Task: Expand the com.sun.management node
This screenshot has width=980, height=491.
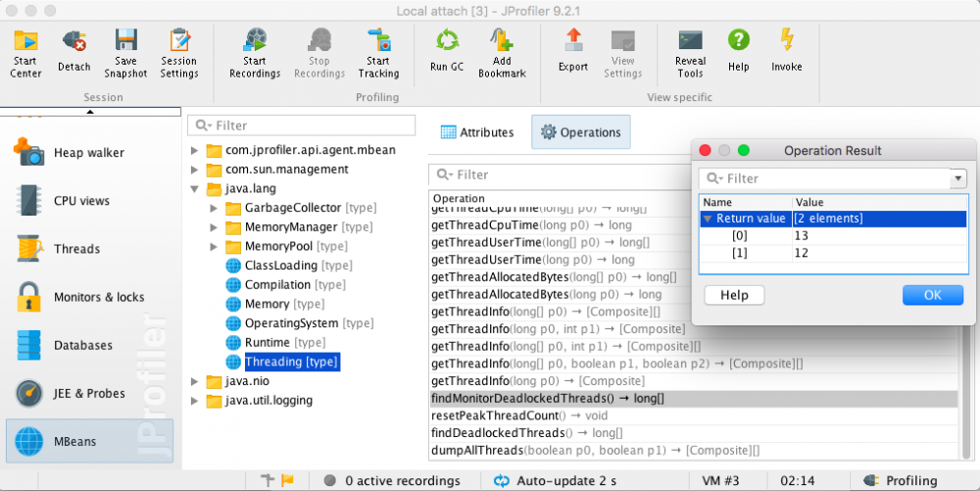Action: click(194, 170)
